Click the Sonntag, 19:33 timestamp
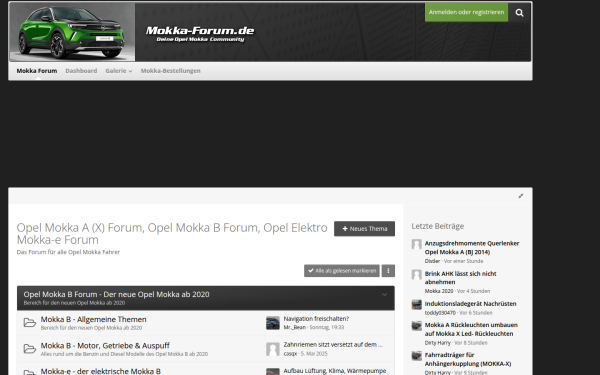 click(326, 327)
